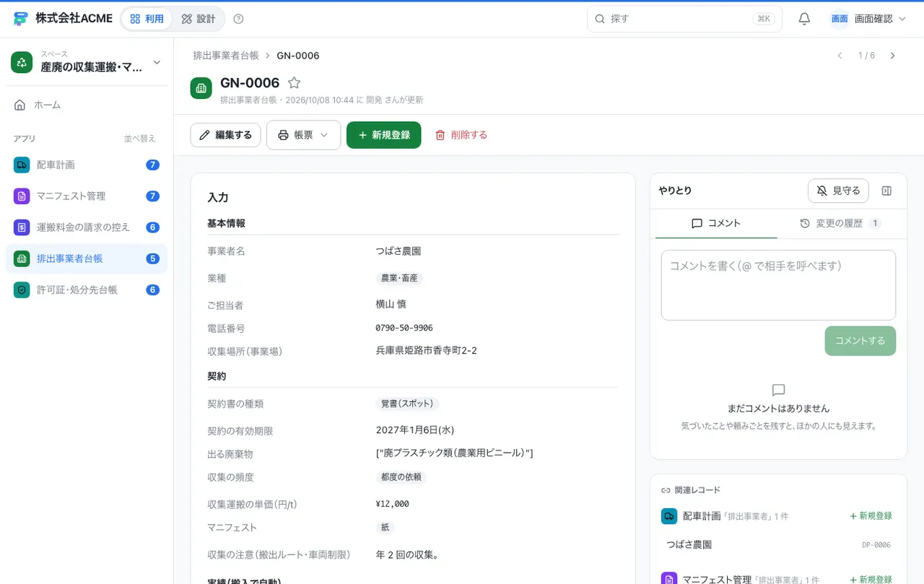This screenshot has width=924, height=584.
Task: Click the ACME company logo
Action: coord(20,19)
